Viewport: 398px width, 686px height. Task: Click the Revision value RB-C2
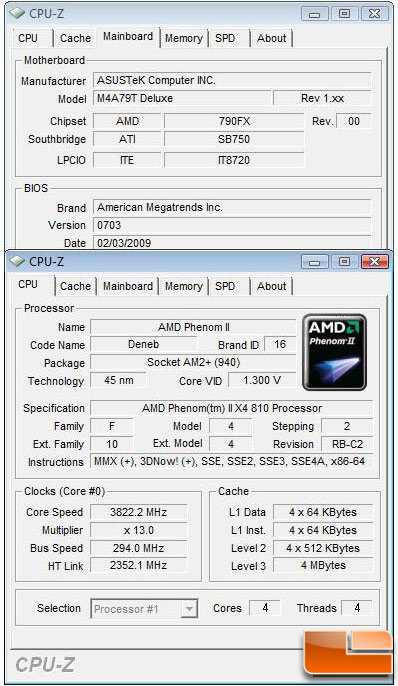(347, 444)
